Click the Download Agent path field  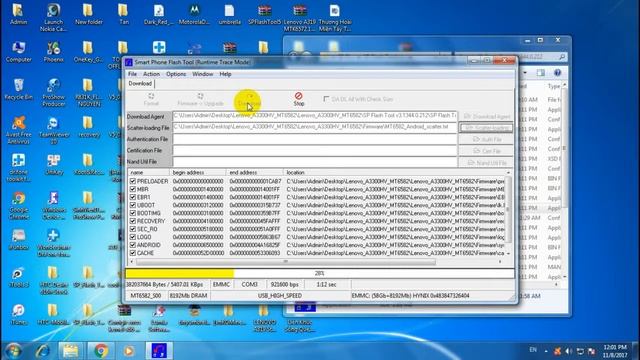click(314, 116)
